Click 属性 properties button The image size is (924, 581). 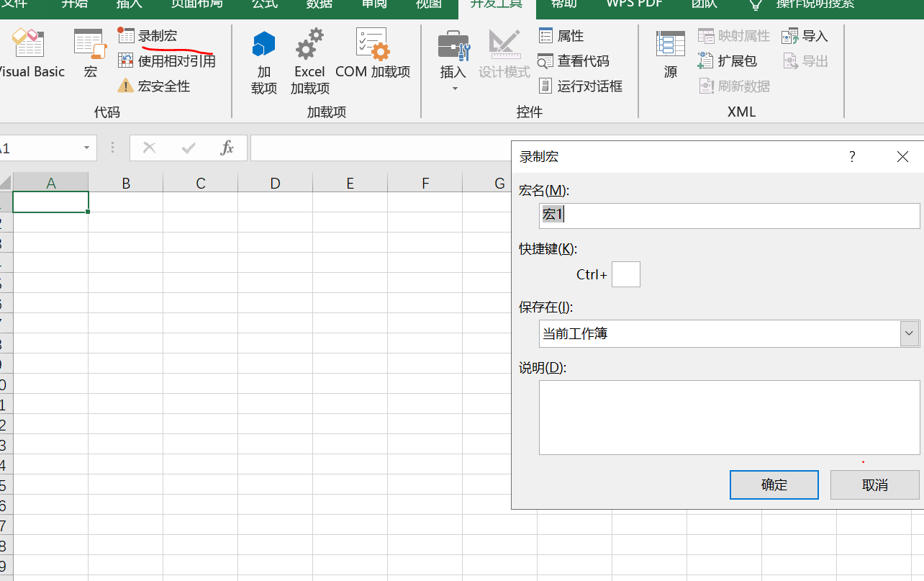pos(561,36)
